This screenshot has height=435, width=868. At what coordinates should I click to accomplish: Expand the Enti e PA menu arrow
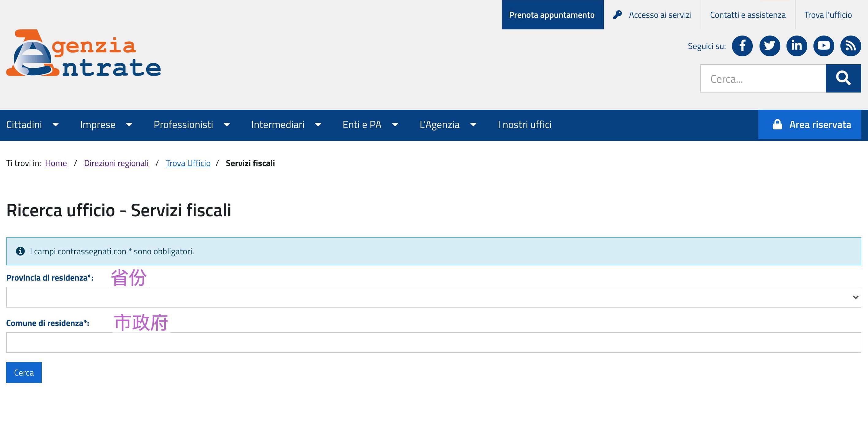tap(395, 125)
